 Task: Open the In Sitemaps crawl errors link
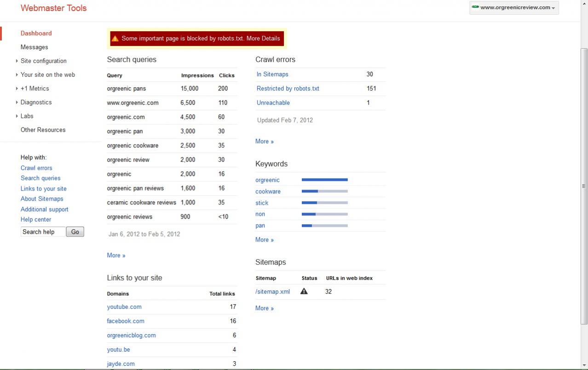point(272,74)
